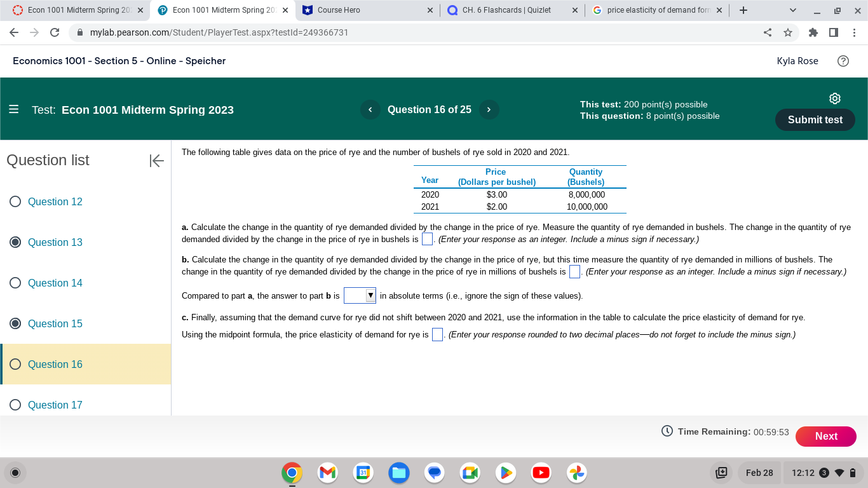Share this page icon in address bar
The image size is (868, 488).
[x=768, y=32]
